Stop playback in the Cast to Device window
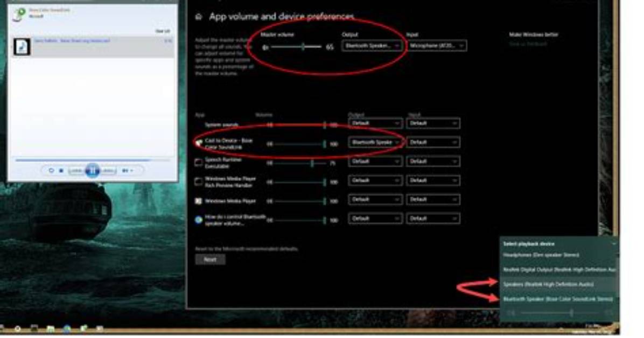Image resolution: width=644 pixels, height=338 pixels. click(61, 171)
